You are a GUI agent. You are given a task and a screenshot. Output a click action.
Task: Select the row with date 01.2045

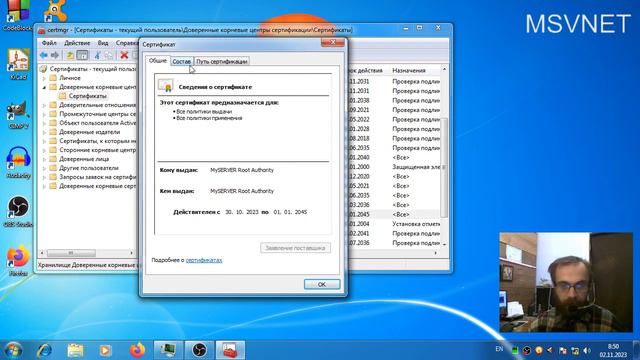pos(395,214)
